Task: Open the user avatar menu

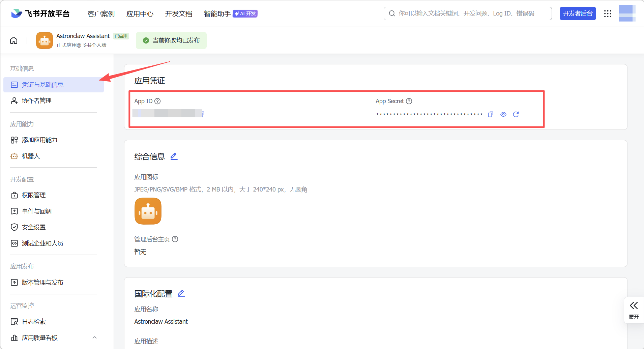Action: 627,13
